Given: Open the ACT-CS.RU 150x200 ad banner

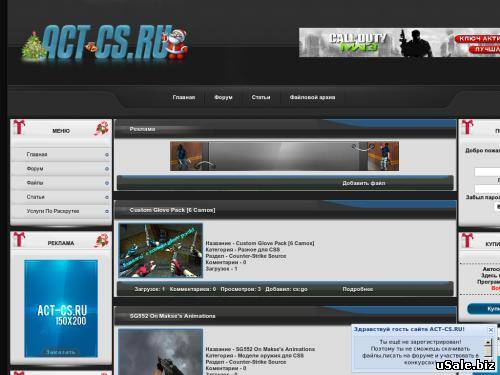Looking at the screenshot, I should coord(61,308).
